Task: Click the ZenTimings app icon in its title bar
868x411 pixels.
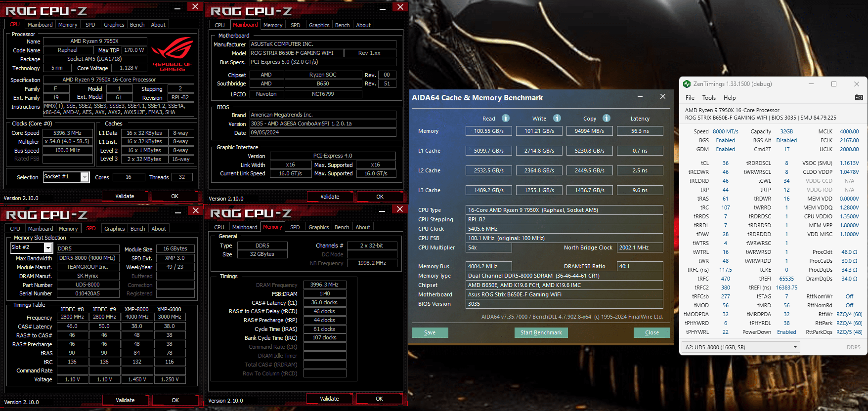Action: click(687, 84)
